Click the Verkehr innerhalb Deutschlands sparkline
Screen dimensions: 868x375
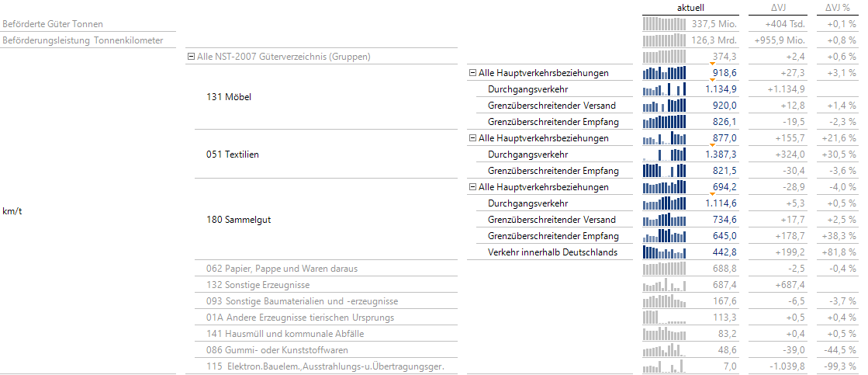[665, 252]
